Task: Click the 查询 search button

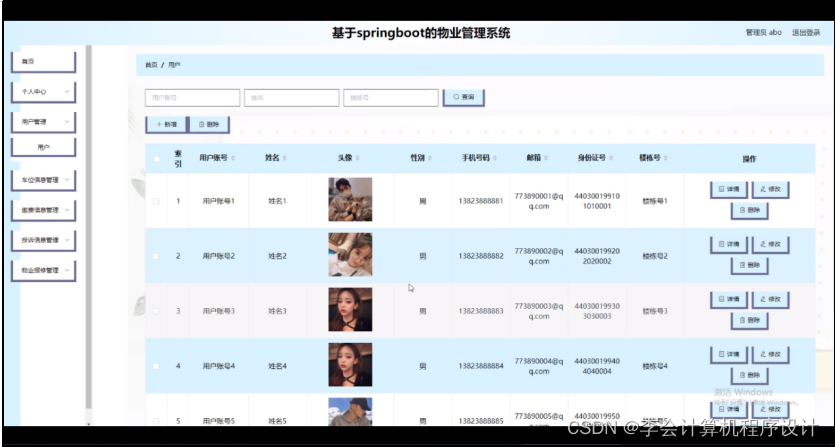Action: (463, 97)
